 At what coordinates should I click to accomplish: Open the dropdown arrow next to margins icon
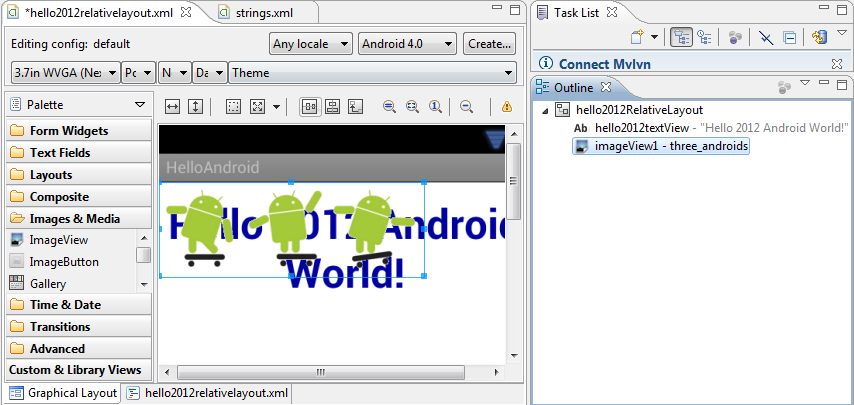276,107
